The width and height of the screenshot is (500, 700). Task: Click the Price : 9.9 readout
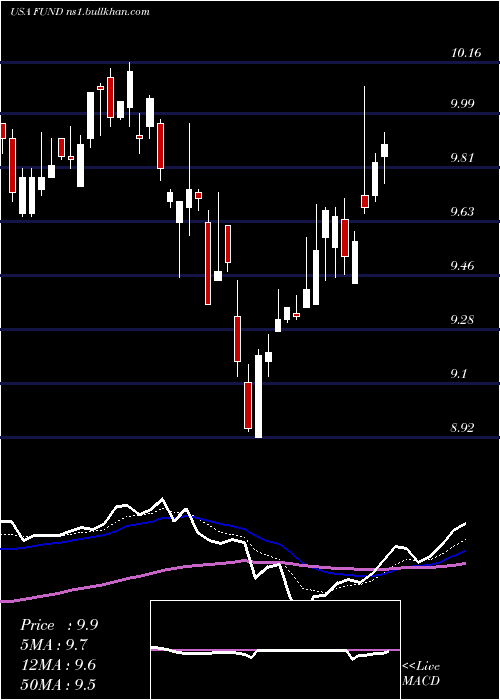pyautogui.click(x=59, y=625)
